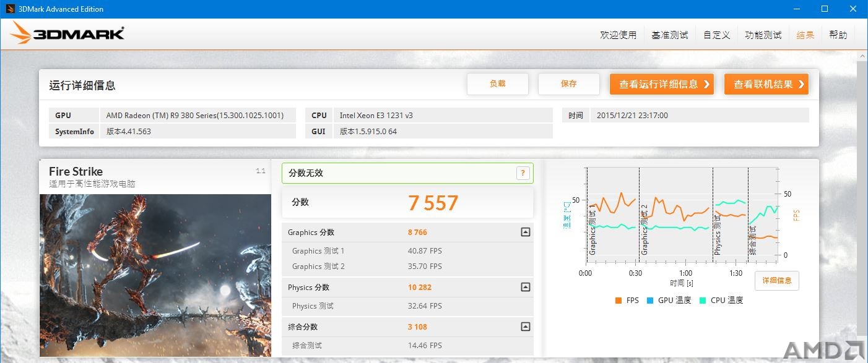Viewport: 868px width, 363px height.
Task: Select the overall score 7 557
Action: [x=433, y=203]
